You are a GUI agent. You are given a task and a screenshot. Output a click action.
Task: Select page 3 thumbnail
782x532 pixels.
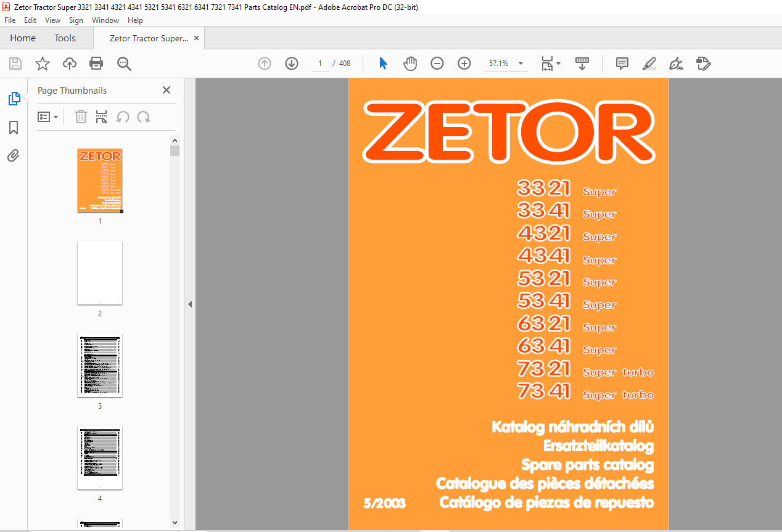pos(100,366)
